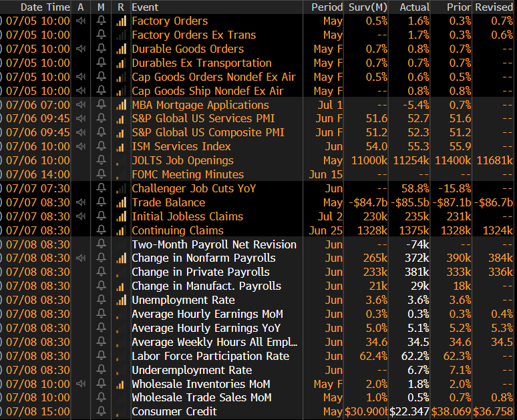Click the speaker icon for Factory Orders
Viewport: 517px width, 420px height.
[x=81, y=21]
